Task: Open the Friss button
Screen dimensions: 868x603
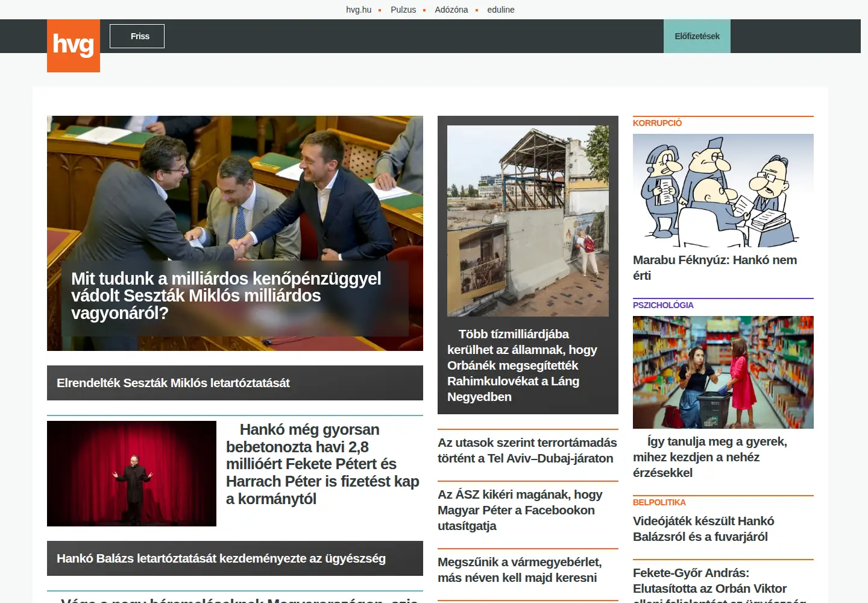Action: [137, 36]
